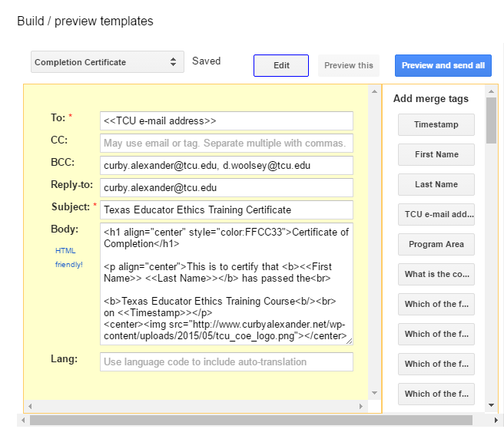The height and width of the screenshot is (429, 504).
Task: Click the Preview this button
Action: [x=349, y=65]
